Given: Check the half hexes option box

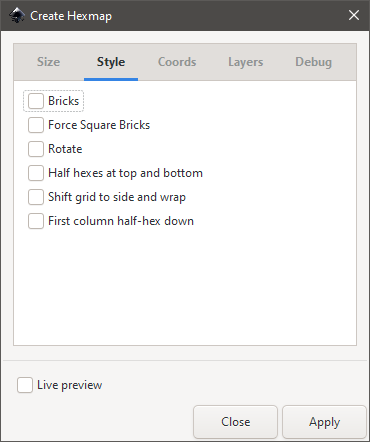Looking at the screenshot, I should point(36,173).
